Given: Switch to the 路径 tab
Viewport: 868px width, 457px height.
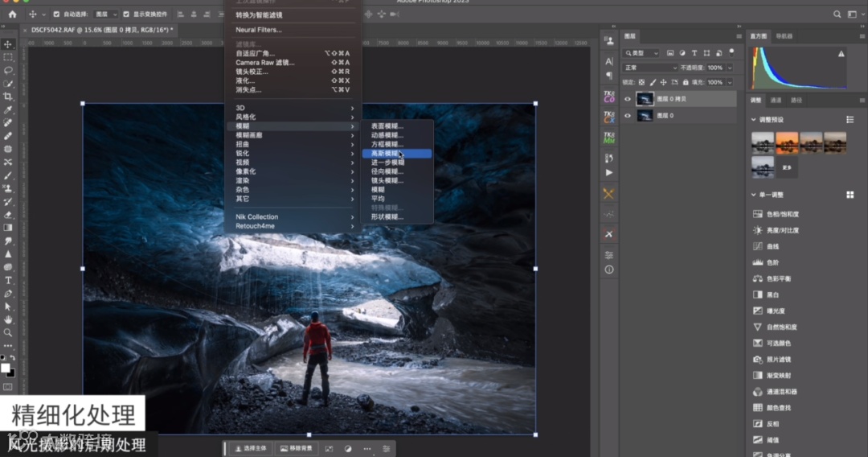Looking at the screenshot, I should 796,101.
